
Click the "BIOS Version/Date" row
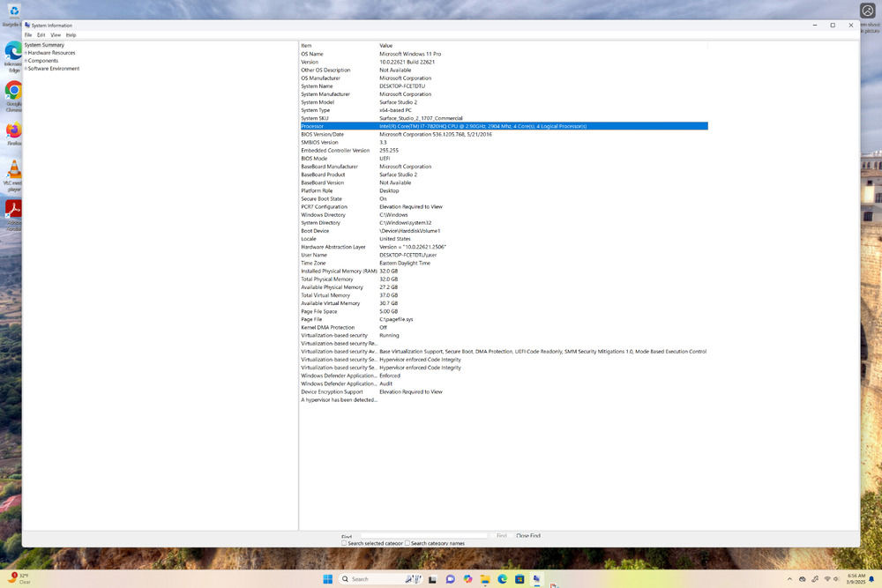[504, 134]
